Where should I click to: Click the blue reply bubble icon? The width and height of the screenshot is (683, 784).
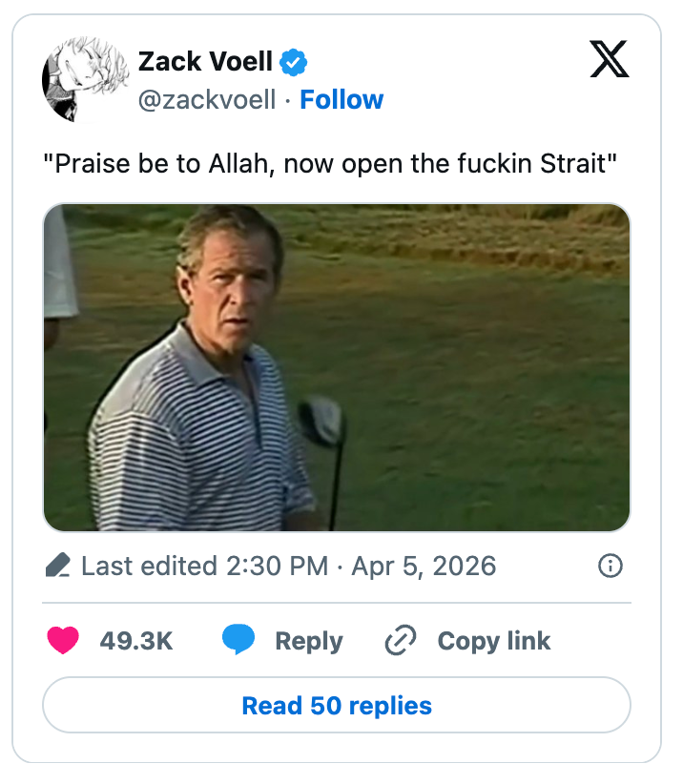coord(238,640)
